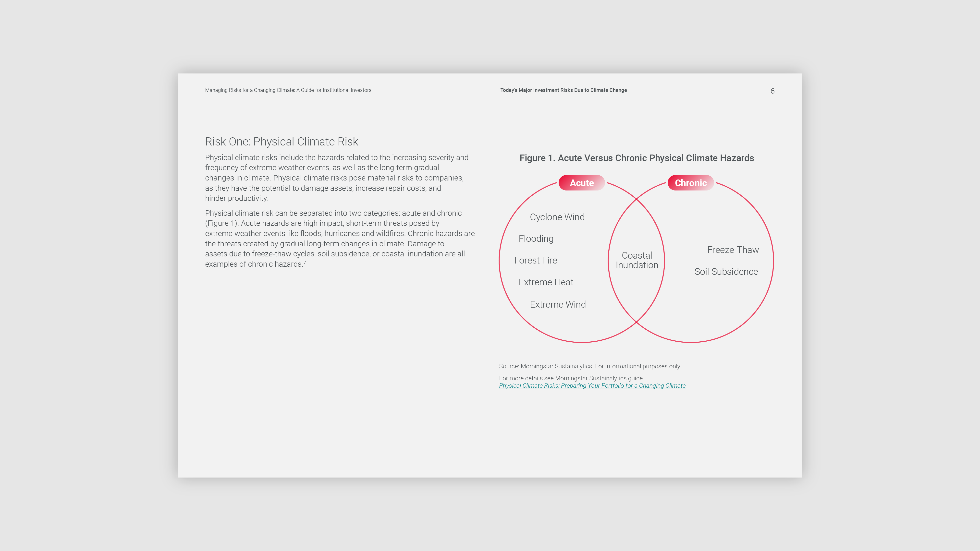
Task: Click the Soil Subsidence label
Action: [x=726, y=272]
